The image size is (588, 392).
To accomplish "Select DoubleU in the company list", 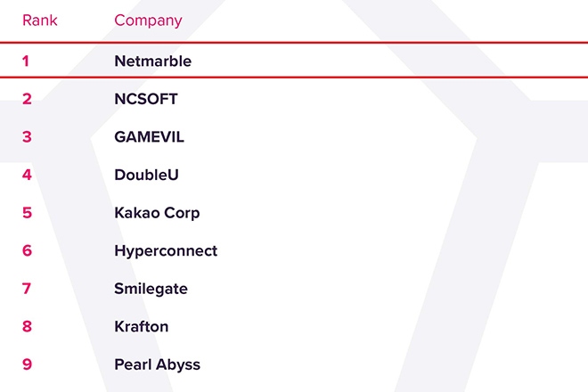I will 146,175.
